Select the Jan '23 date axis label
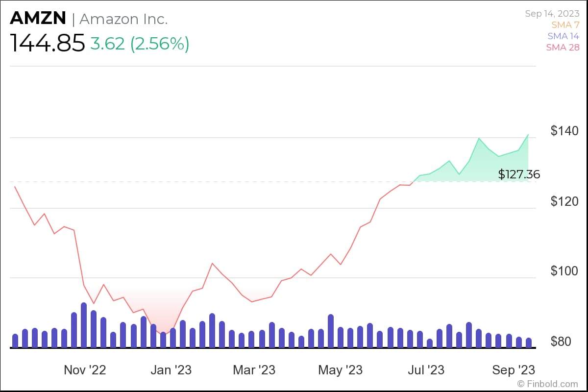588x392 pixels. tap(171, 370)
